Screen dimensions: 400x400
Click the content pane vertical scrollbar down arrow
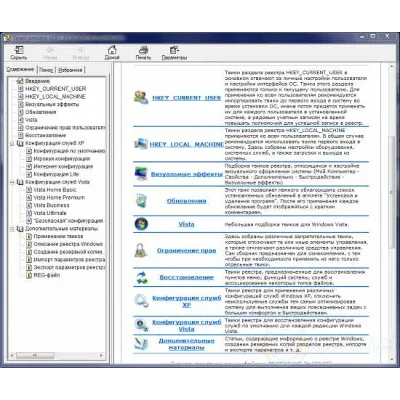pyautogui.click(x=392, y=360)
